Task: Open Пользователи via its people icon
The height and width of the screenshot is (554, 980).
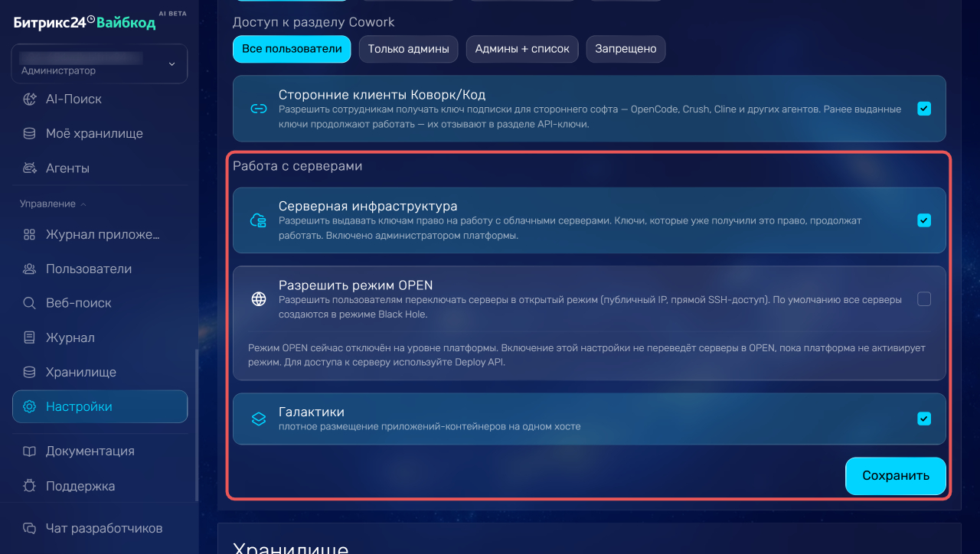Action: (x=30, y=269)
